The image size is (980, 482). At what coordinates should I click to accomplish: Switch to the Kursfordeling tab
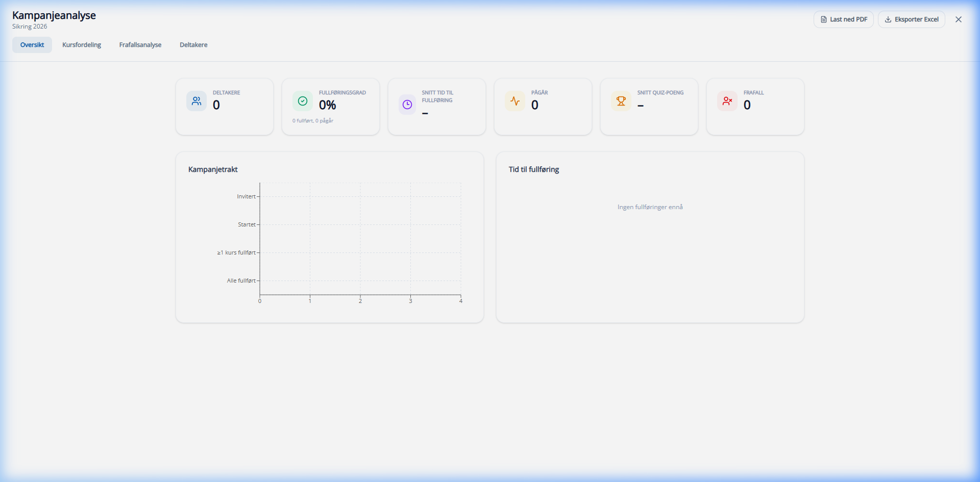tap(82, 44)
